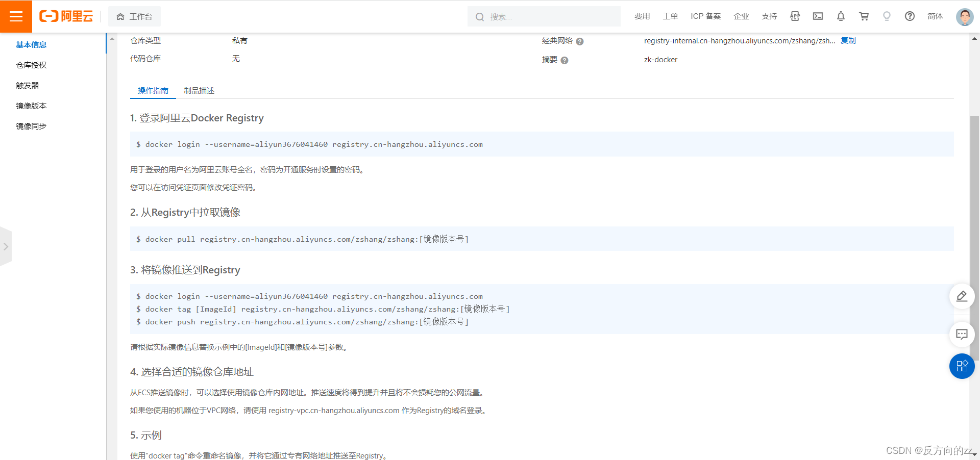This screenshot has height=460, width=980.
Task: Open the floating feedback chat button
Action: (x=962, y=335)
